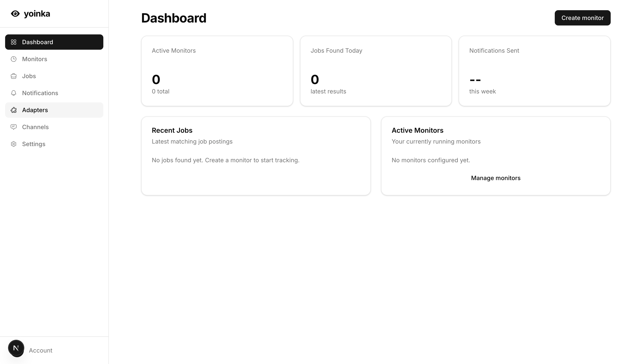Click the Settings gear icon
Viewport: 643px width, 364px height.
(x=14, y=144)
